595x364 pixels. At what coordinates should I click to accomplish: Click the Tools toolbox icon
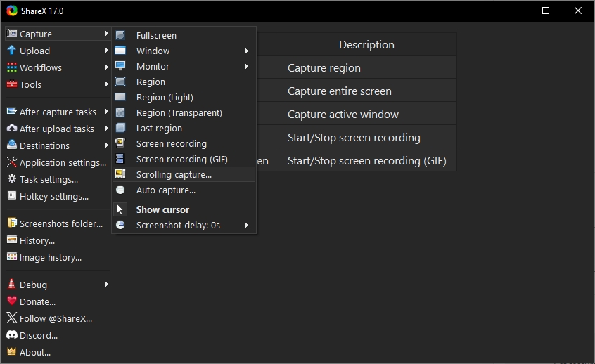[12, 84]
